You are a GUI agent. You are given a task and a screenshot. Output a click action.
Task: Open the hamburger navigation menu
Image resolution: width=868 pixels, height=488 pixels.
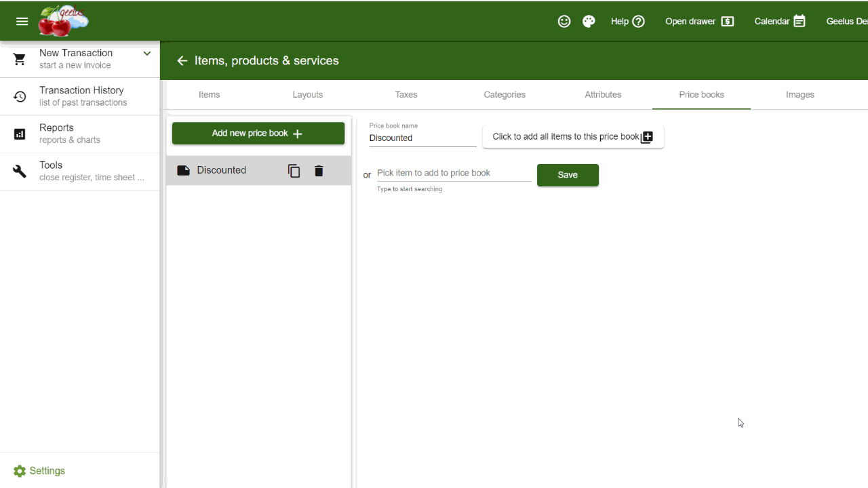[22, 21]
